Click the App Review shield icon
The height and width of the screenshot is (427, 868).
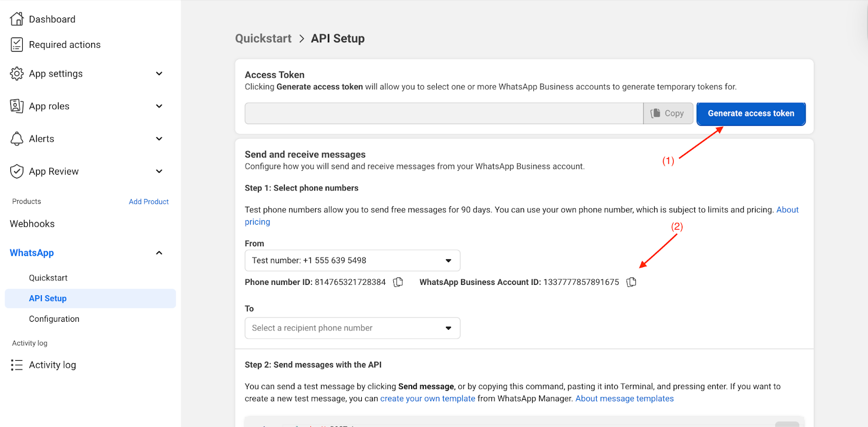coord(17,171)
